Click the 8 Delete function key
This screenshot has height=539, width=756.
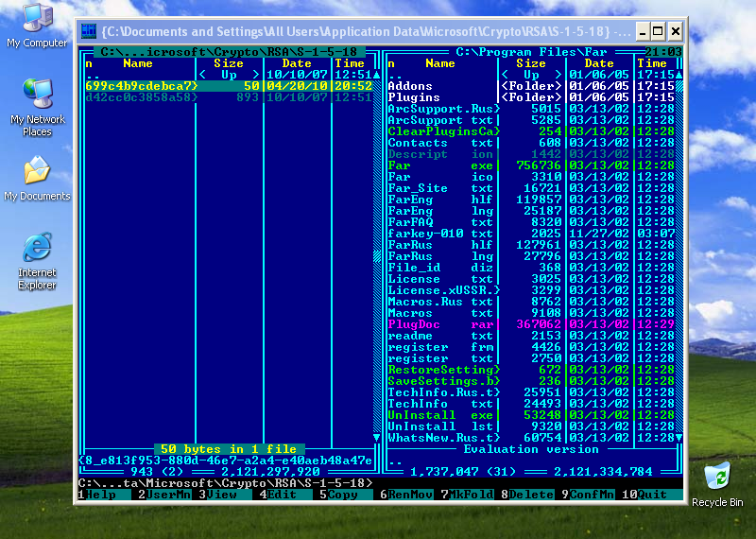(527, 495)
